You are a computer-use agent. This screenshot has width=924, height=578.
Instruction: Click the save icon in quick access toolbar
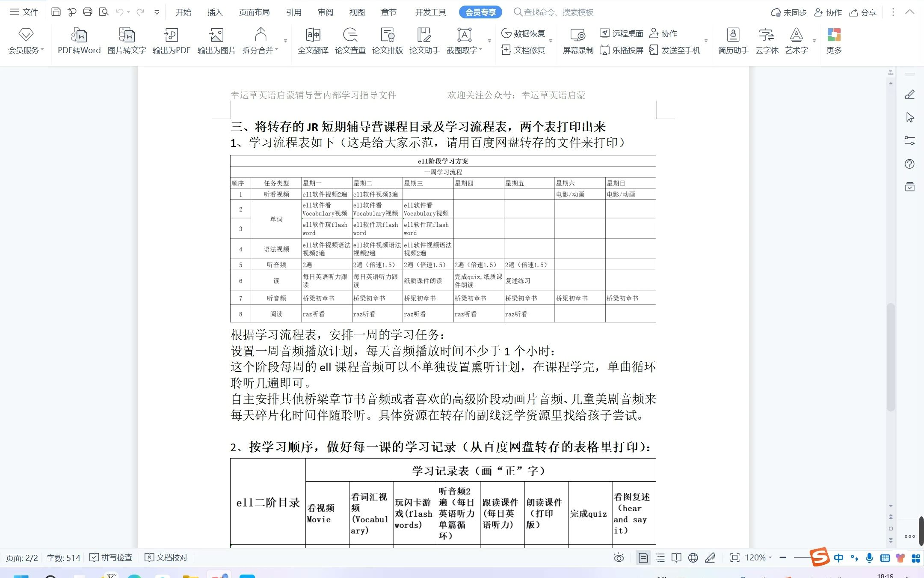click(56, 12)
